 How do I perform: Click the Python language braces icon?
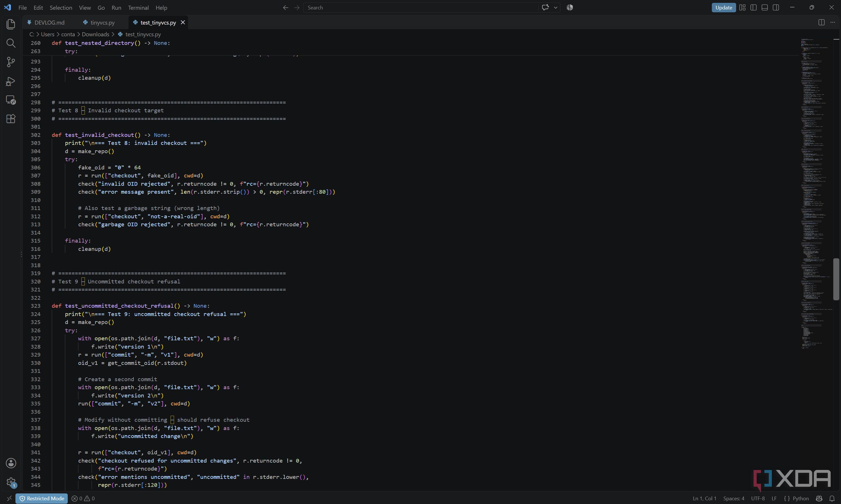(x=787, y=498)
